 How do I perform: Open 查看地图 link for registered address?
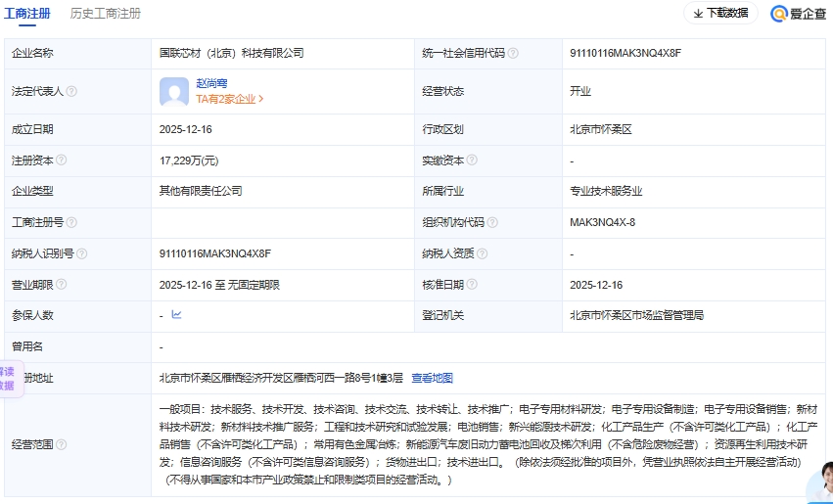pos(432,378)
